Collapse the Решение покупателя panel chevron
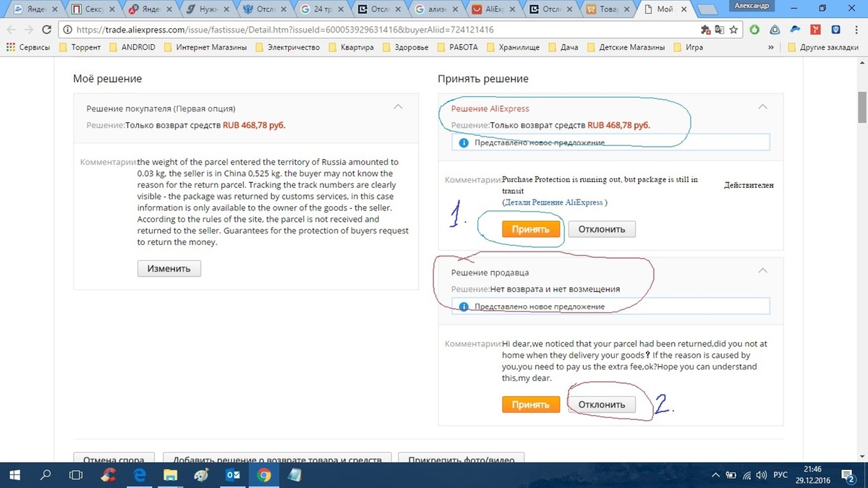 click(397, 107)
